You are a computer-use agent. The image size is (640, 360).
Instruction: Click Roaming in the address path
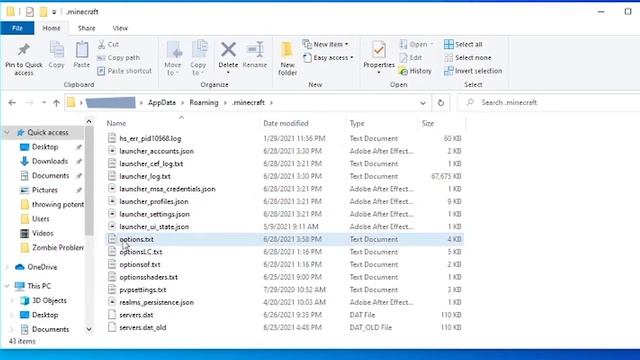[204, 102]
